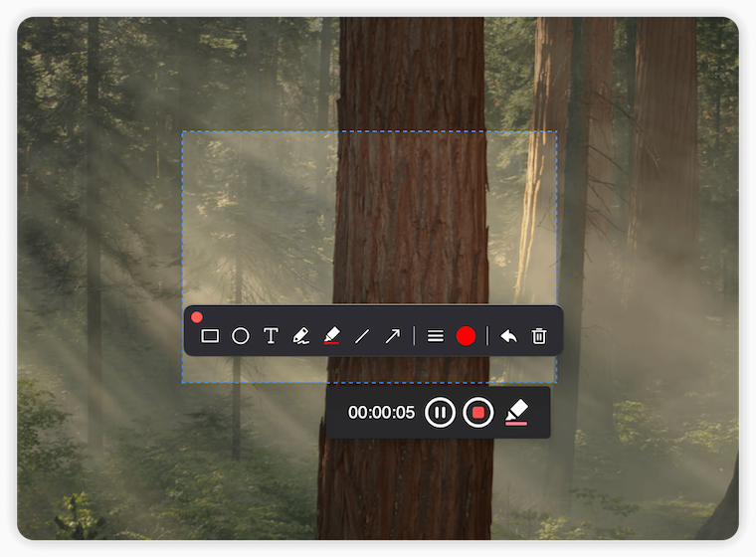The height and width of the screenshot is (557, 756).
Task: Click top-right corner of recording selection
Action: 556,132
